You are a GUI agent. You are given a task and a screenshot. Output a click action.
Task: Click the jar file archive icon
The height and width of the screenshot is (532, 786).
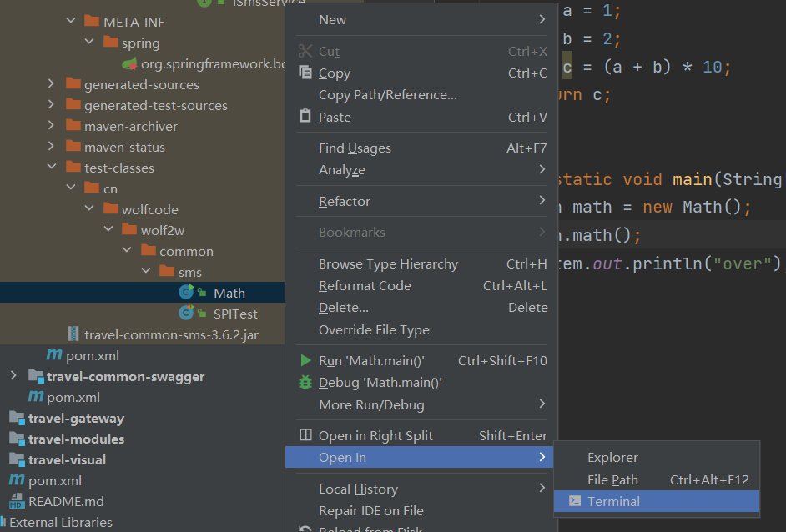[x=73, y=334]
